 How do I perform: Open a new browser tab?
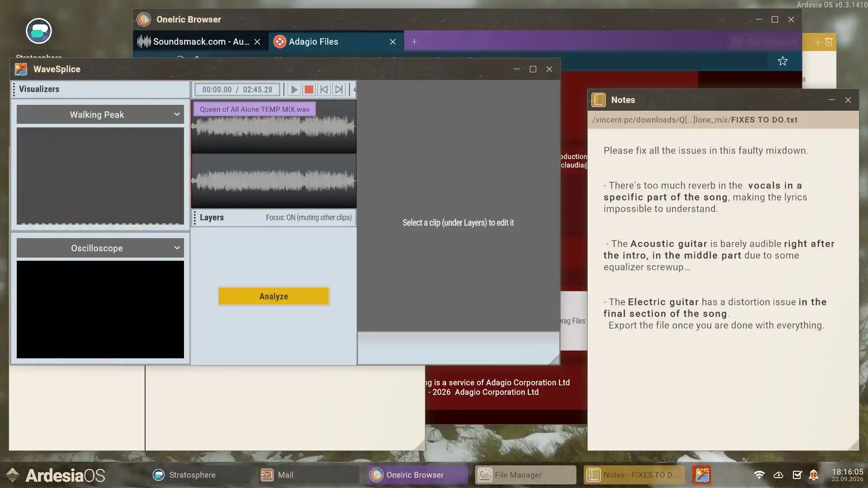click(414, 42)
